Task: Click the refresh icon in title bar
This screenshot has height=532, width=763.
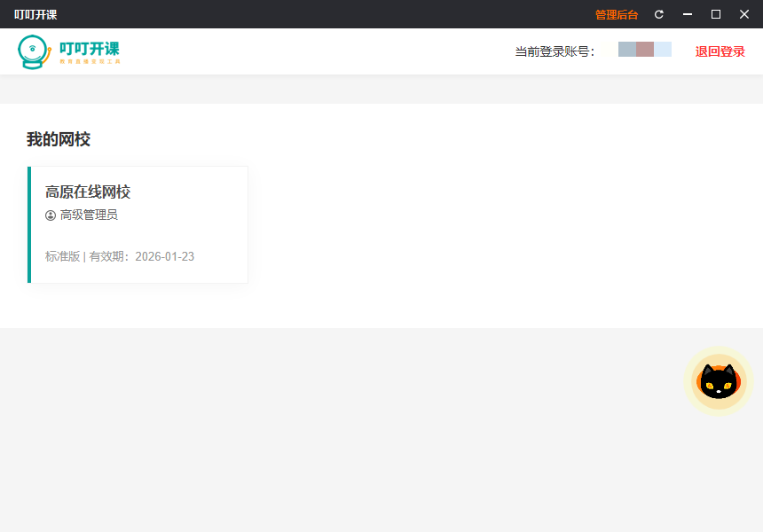Action: (x=658, y=14)
